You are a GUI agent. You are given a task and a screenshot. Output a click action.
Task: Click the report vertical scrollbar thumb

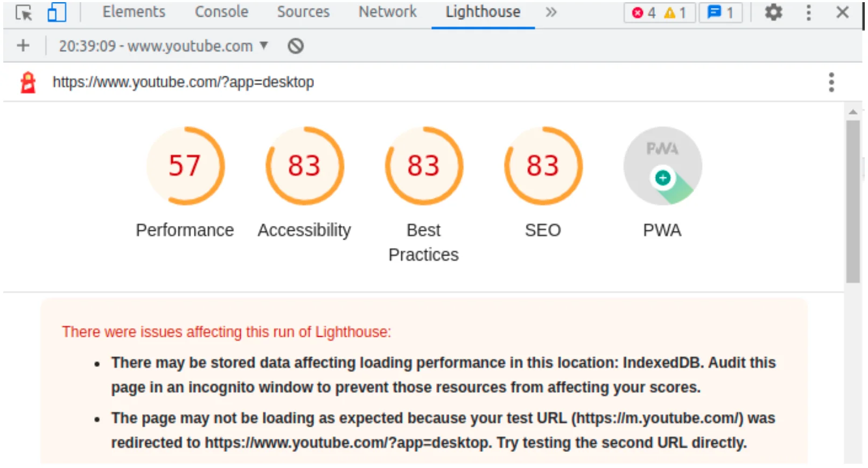852,202
